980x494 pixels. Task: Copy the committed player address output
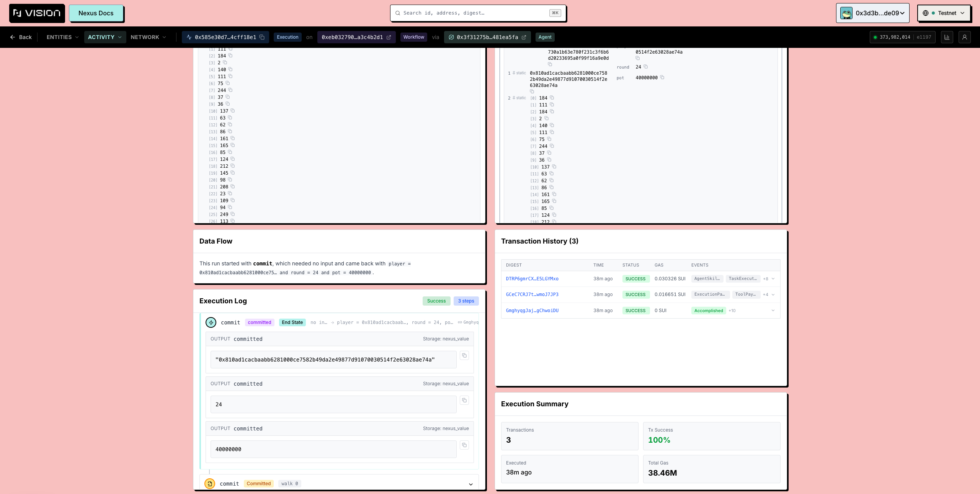click(464, 355)
